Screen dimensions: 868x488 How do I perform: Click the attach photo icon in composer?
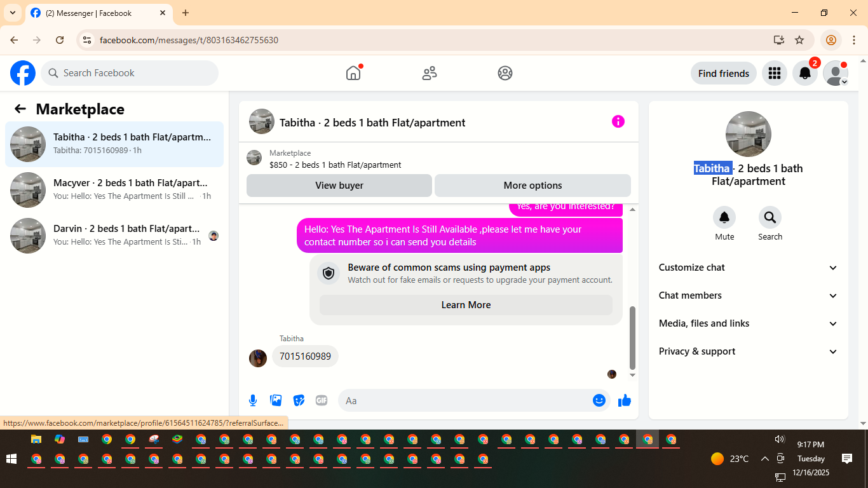[x=276, y=400]
